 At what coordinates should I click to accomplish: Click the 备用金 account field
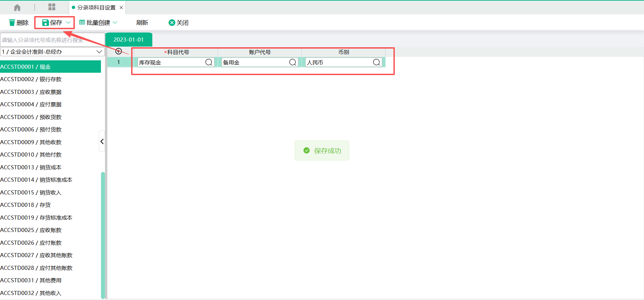pos(260,62)
